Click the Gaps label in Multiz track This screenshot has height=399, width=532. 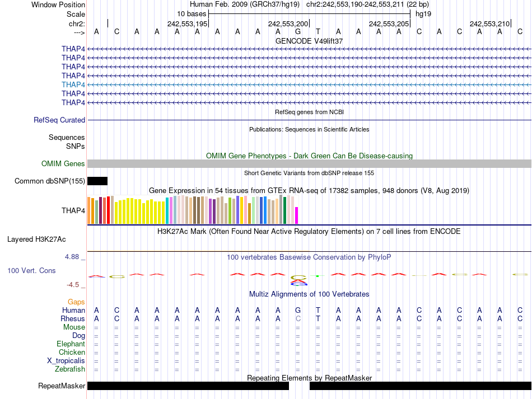point(76,302)
